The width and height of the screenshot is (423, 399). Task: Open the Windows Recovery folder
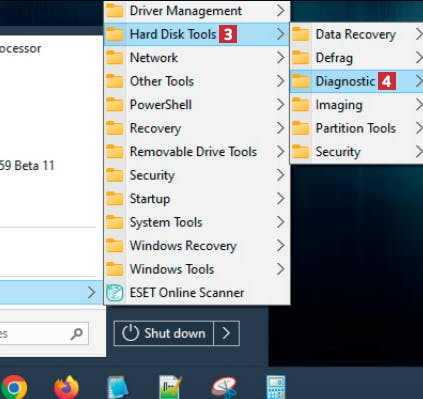coord(197,246)
